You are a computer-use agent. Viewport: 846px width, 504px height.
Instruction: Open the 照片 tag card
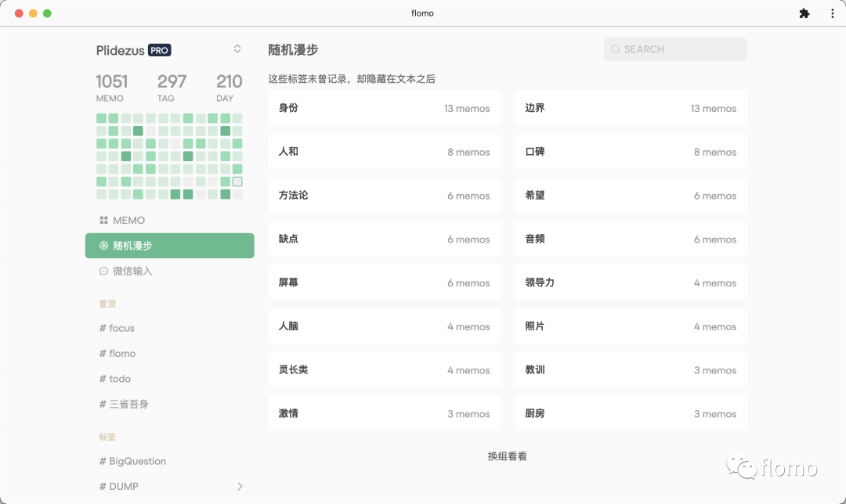click(631, 326)
